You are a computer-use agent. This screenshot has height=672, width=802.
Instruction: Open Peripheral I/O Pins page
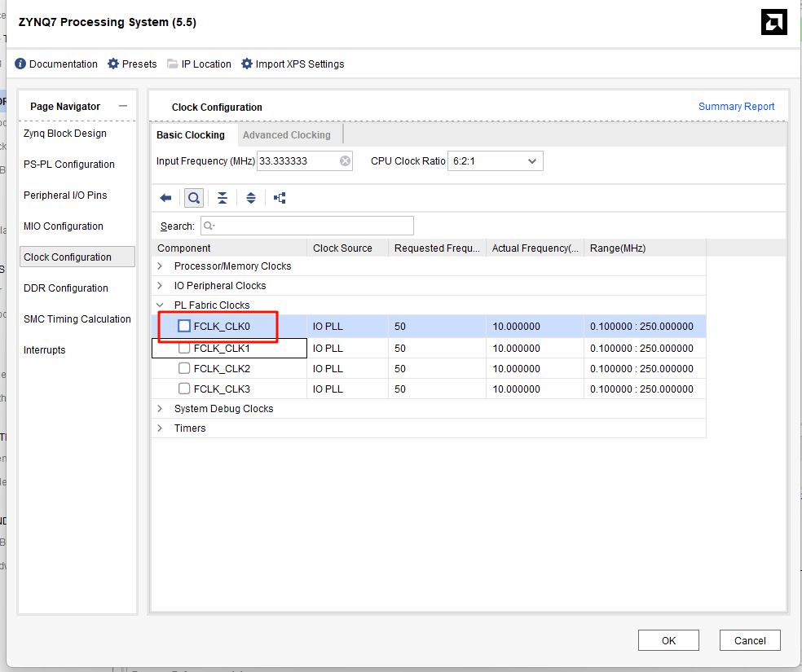(x=65, y=195)
